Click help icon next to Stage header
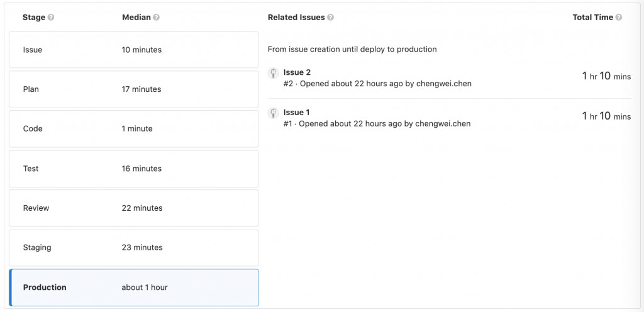 (x=51, y=18)
